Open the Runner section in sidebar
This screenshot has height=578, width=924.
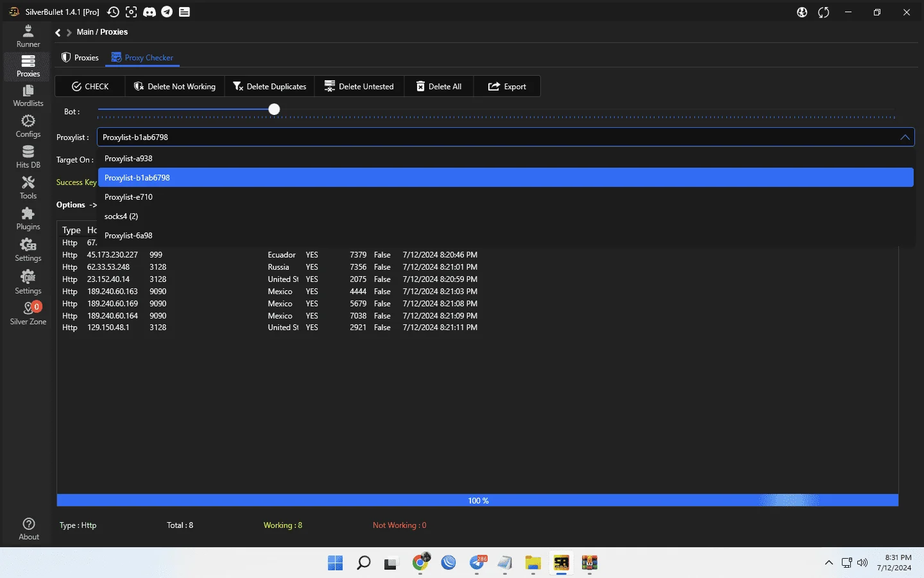click(x=28, y=36)
